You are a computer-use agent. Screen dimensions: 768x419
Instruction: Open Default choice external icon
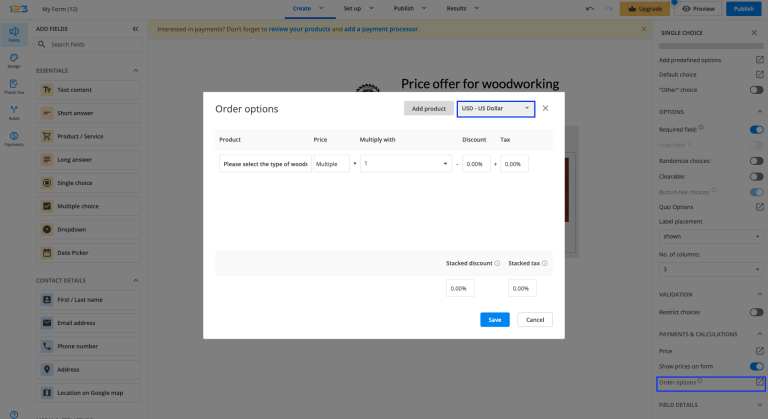(759, 74)
